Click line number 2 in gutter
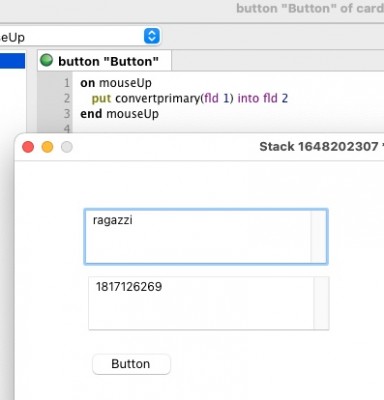 [x=67, y=98]
